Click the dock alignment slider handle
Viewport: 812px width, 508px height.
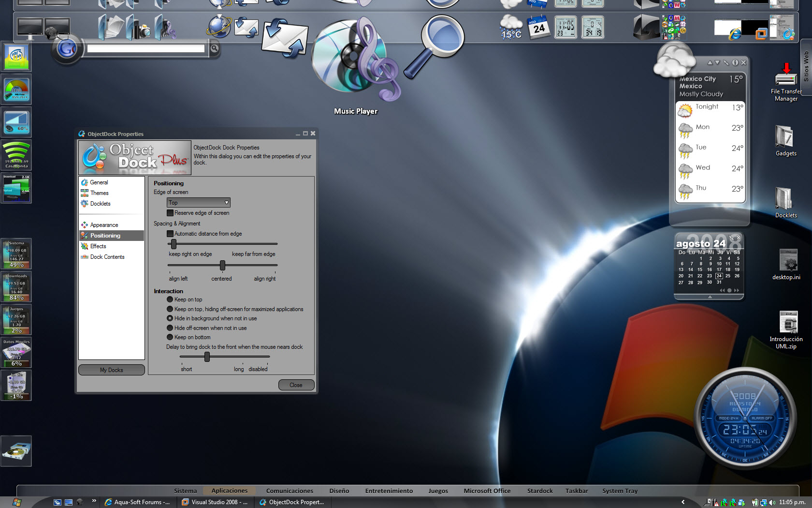click(222, 265)
